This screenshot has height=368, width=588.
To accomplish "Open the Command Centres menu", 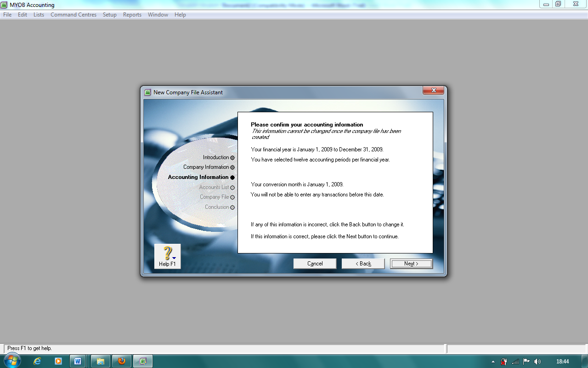I will point(73,15).
